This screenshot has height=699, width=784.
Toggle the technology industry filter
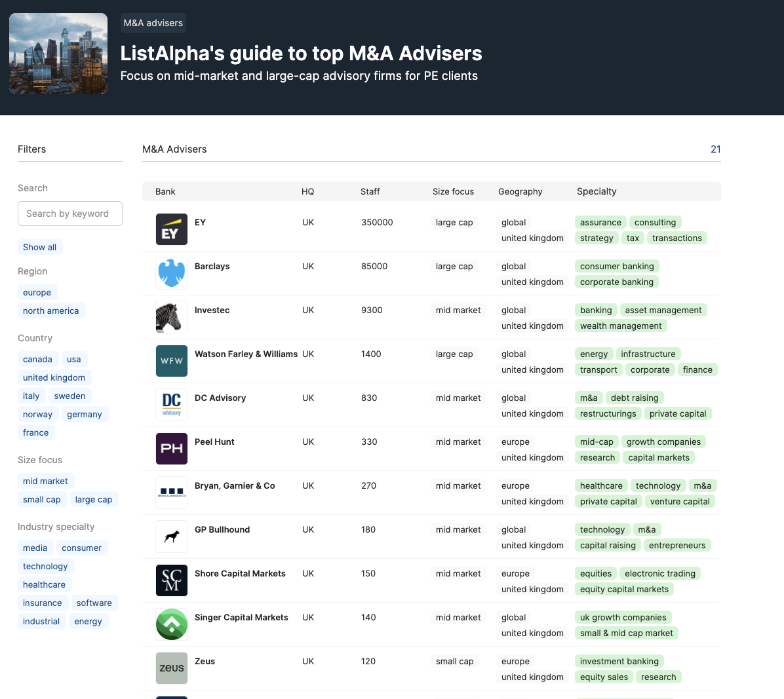tap(45, 566)
